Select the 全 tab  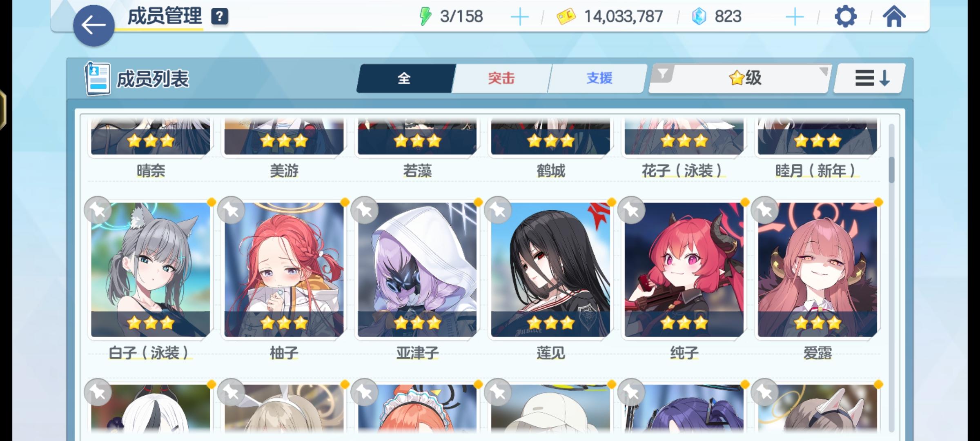point(404,78)
